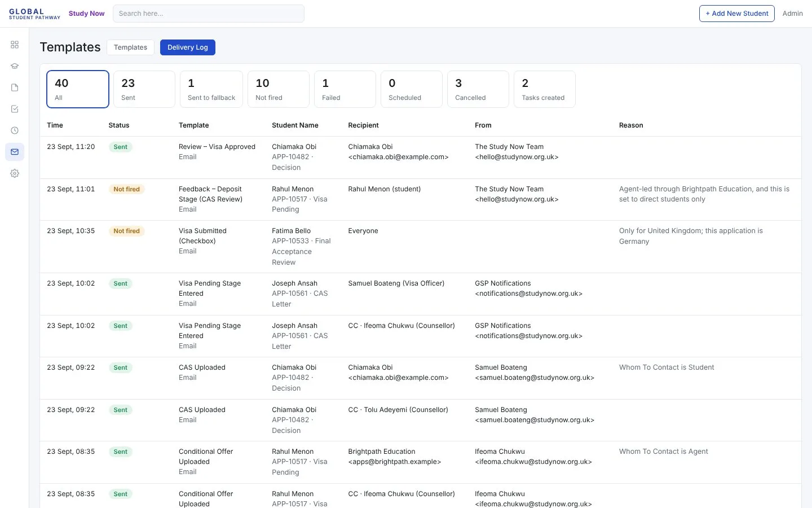The height and width of the screenshot is (508, 812).
Task: Click the Recipient column header
Action: point(363,125)
